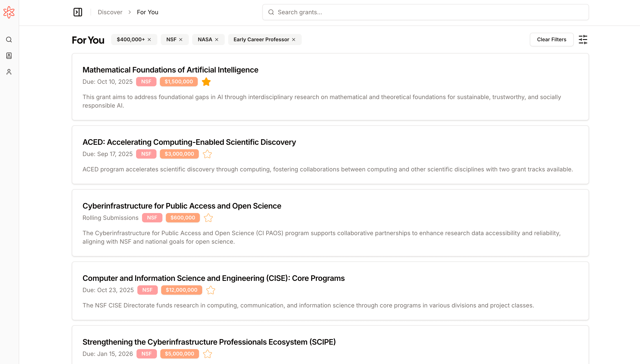The width and height of the screenshot is (640, 364).
Task: Go to Discover breadcrumb
Action: [110, 12]
